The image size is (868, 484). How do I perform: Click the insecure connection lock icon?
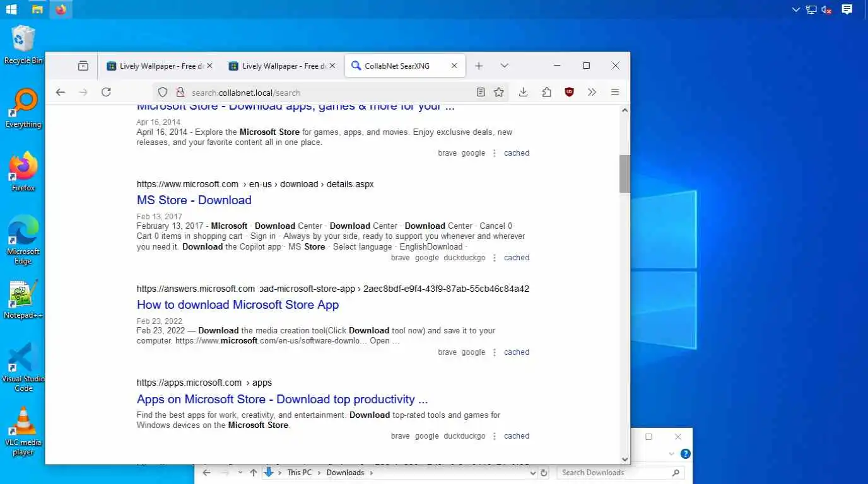pos(180,92)
